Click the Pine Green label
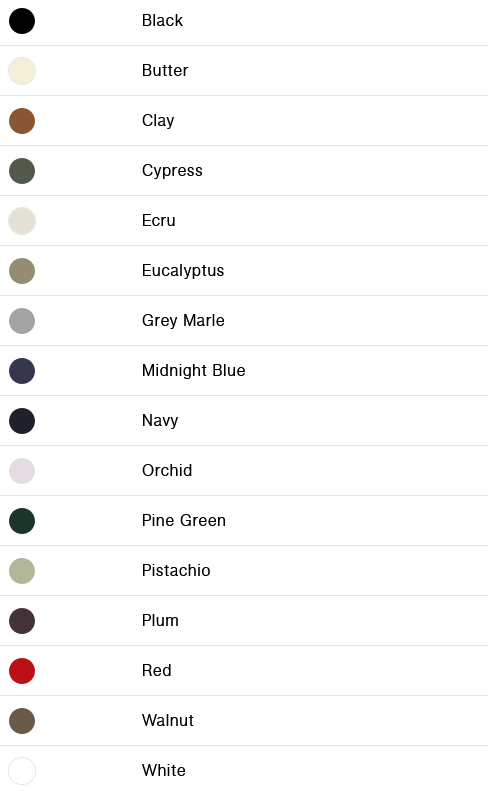488x791 pixels. pos(184,520)
